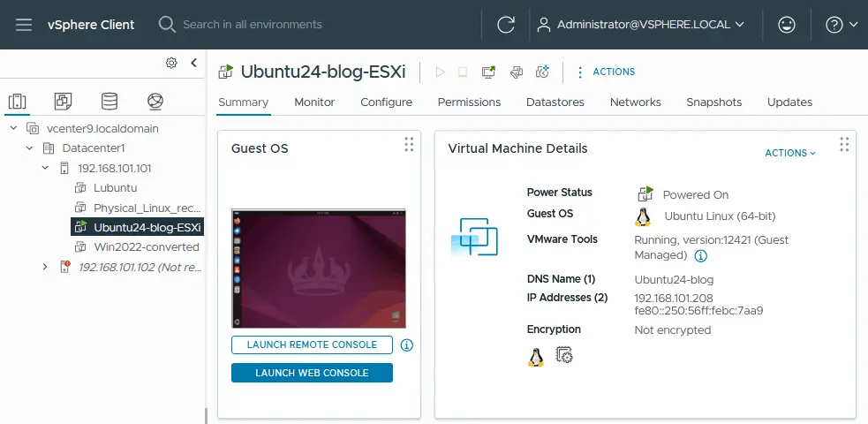Select the Win2022-converted VM

click(x=147, y=246)
